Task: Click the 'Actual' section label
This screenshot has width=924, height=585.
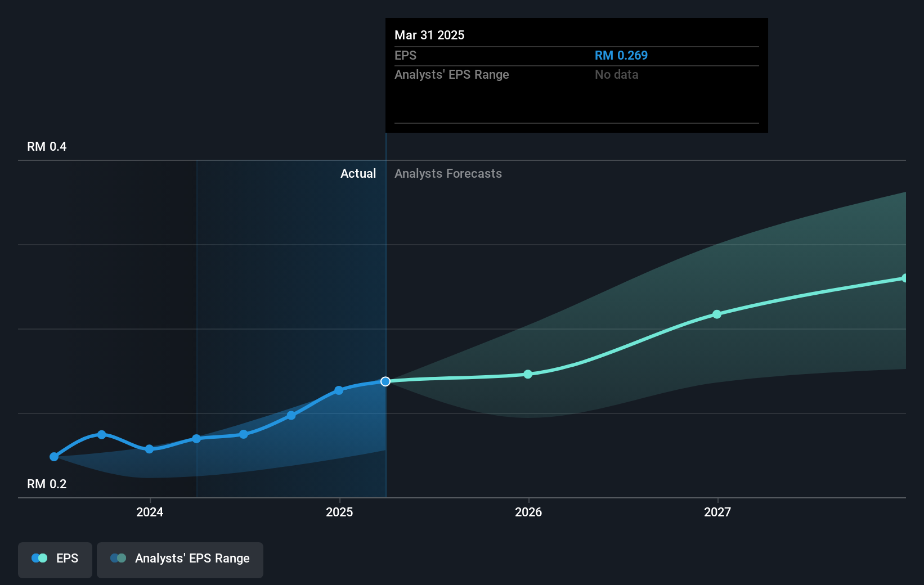Action: (x=358, y=173)
